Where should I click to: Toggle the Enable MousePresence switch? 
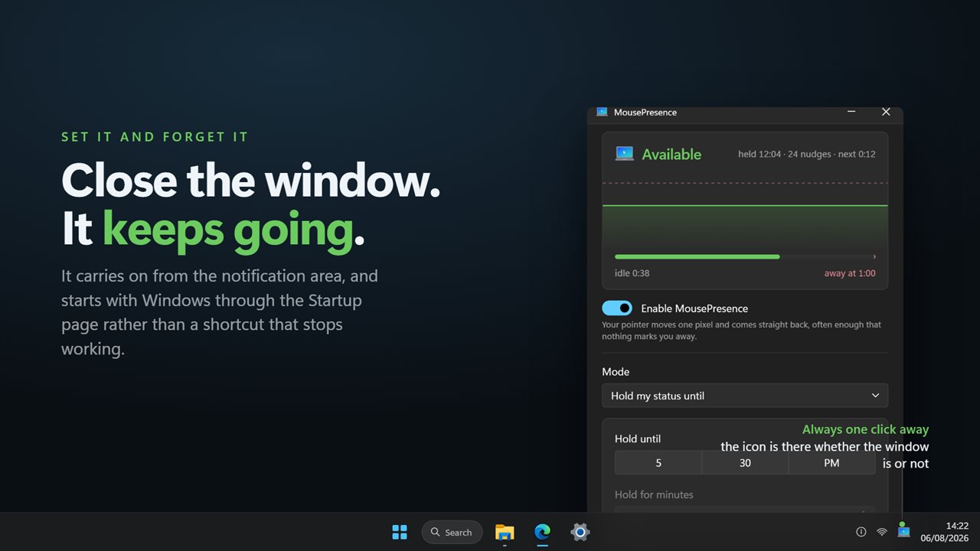617,308
